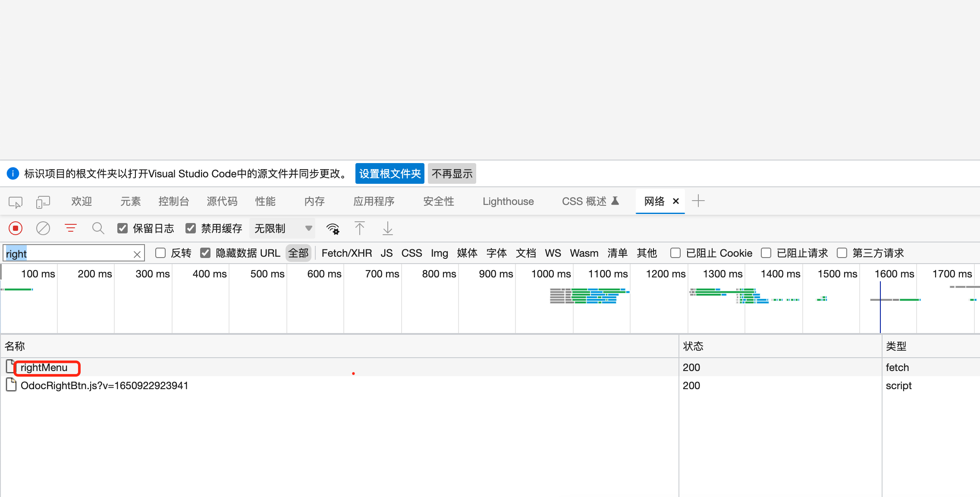Open the network search icon
The height and width of the screenshot is (497, 980).
coord(98,228)
